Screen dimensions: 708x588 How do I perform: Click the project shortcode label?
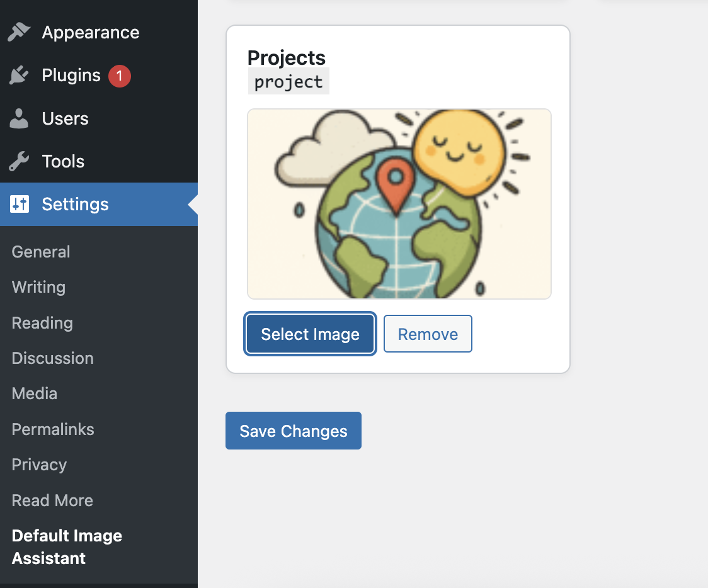[x=288, y=81]
